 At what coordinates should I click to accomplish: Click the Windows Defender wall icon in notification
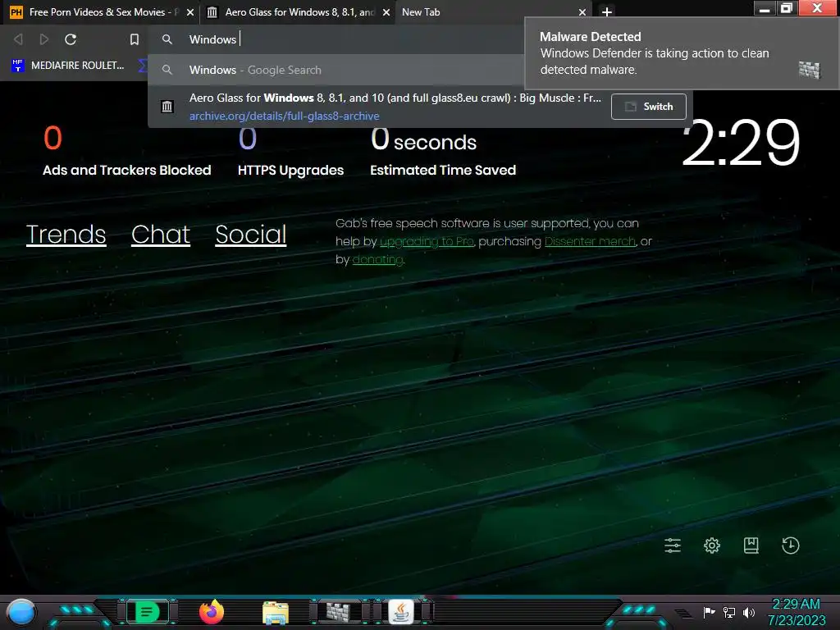point(810,70)
